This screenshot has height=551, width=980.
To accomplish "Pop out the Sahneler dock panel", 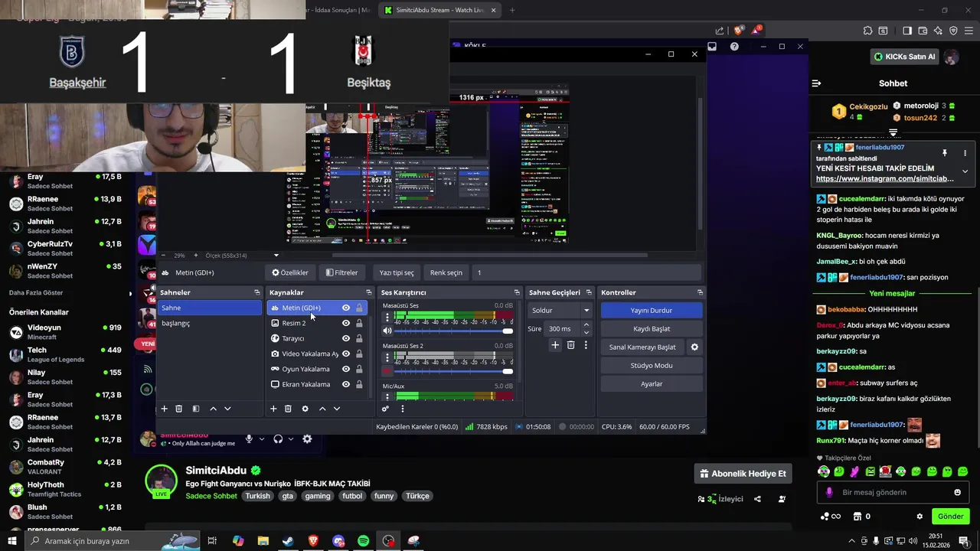I will (256, 292).
